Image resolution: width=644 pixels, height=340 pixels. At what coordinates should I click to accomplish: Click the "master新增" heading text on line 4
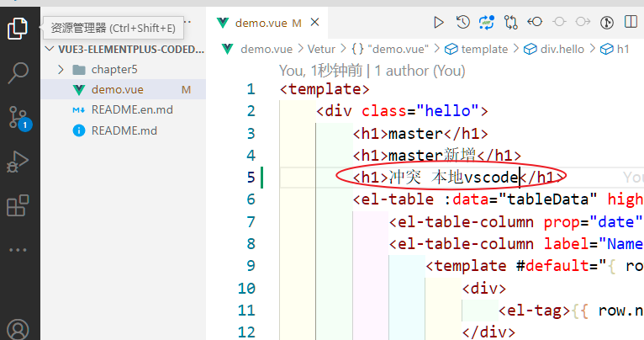[x=432, y=156]
